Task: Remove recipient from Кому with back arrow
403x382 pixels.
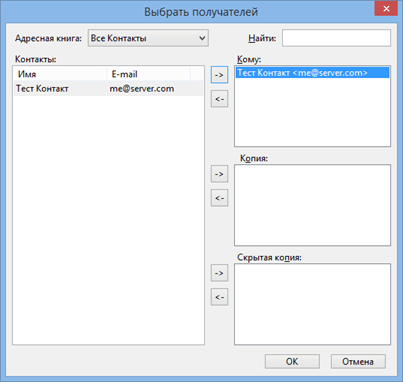Action: point(219,99)
